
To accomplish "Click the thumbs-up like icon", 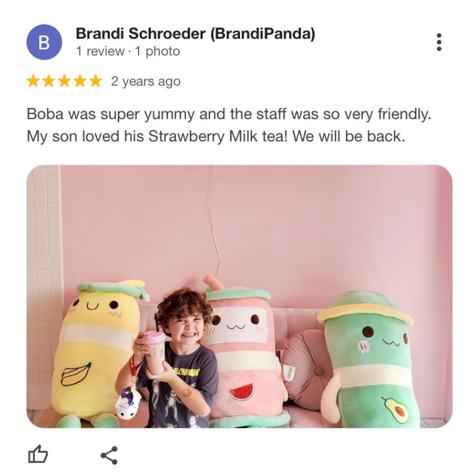I will click(x=38, y=454).
